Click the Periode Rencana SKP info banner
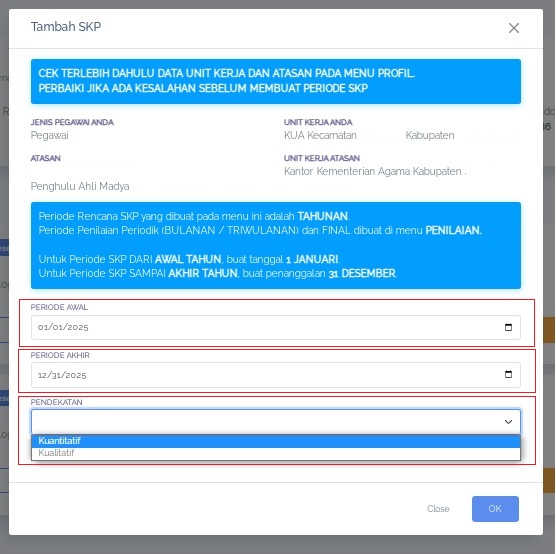 276,245
